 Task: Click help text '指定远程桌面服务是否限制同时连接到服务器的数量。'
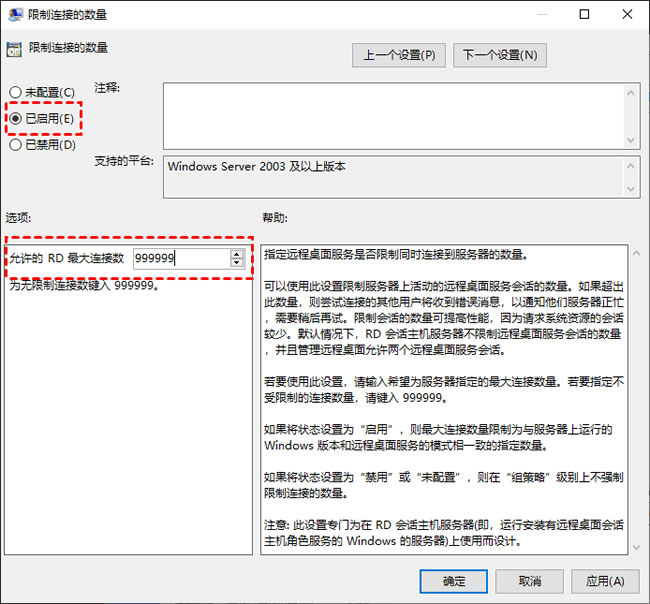pyautogui.click(x=396, y=255)
